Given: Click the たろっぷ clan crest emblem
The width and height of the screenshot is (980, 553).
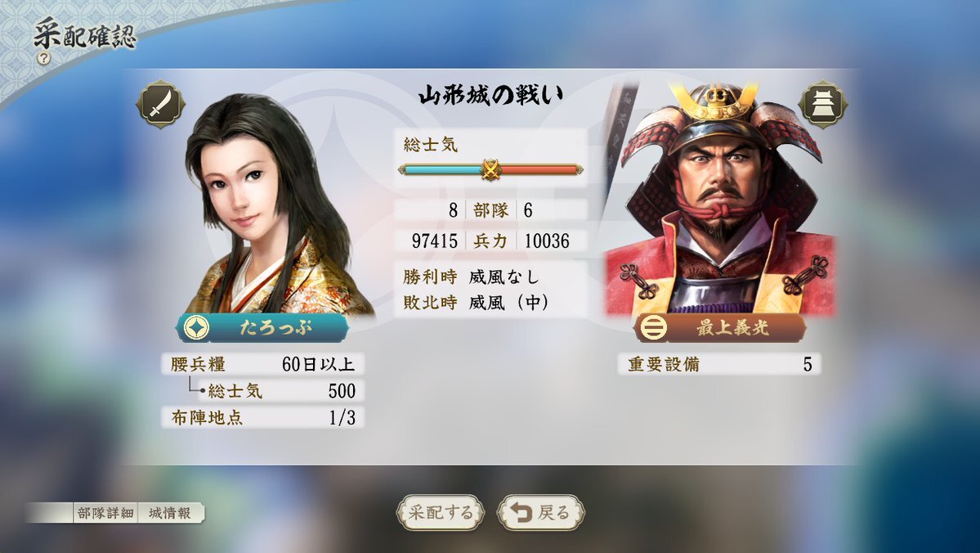Looking at the screenshot, I should 196,328.
